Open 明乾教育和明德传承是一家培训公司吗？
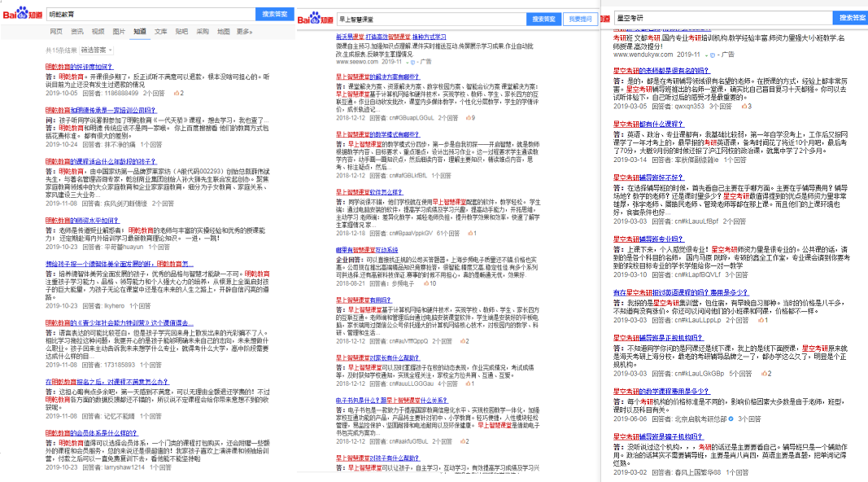 pyautogui.click(x=101, y=110)
